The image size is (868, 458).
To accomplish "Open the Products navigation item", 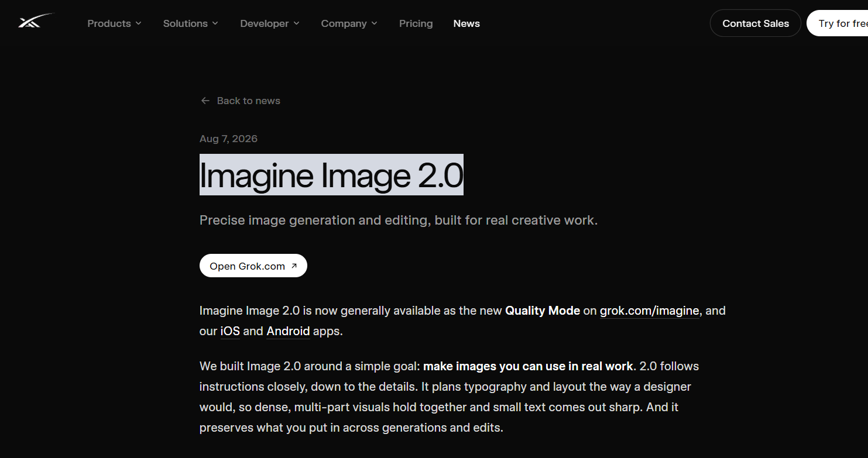I will (115, 23).
